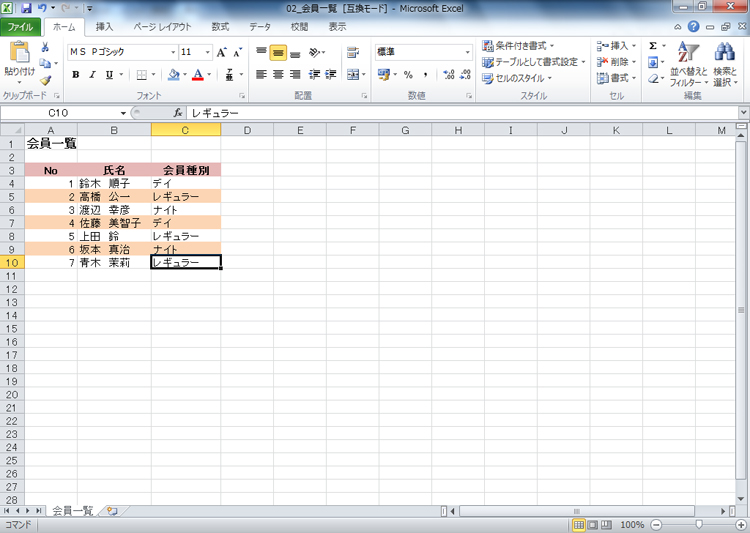This screenshot has width=750, height=533.
Task: Open Cell Styles dropdown
Action: click(x=517, y=78)
